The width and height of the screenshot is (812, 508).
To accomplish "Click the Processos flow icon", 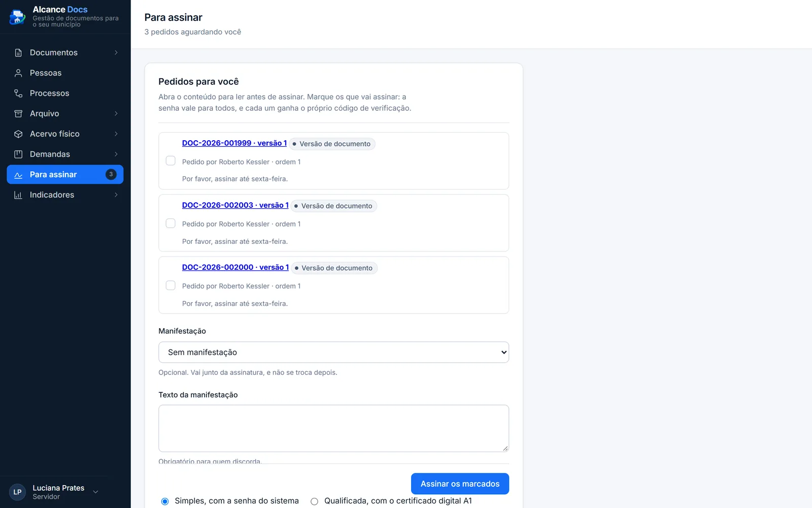I will (18, 93).
